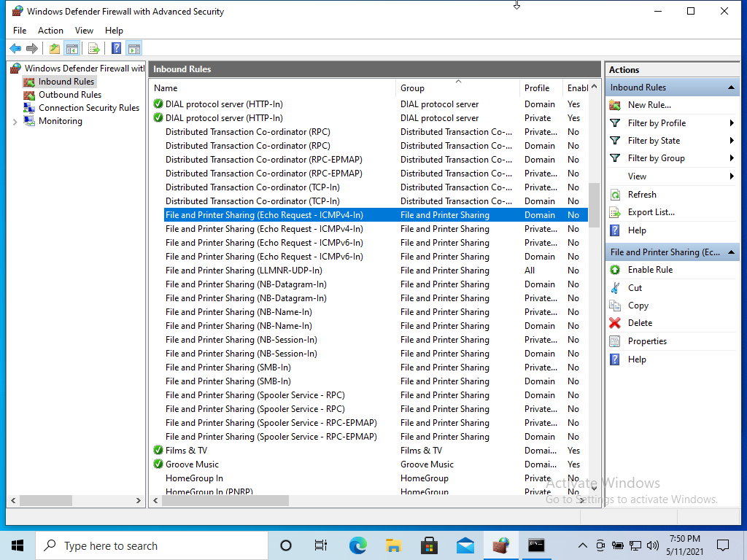The image size is (747, 560).
Task: Show hidden icons in the system tray
Action: click(582, 545)
